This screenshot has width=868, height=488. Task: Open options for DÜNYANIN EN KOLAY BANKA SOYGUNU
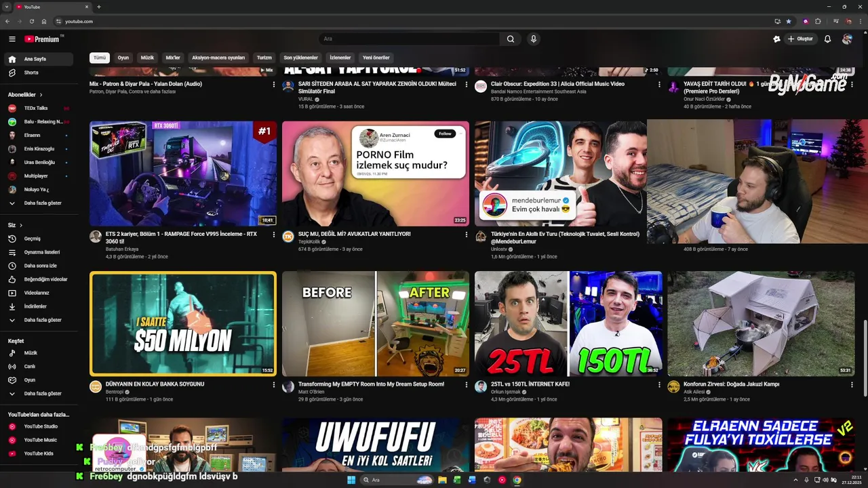point(274,385)
